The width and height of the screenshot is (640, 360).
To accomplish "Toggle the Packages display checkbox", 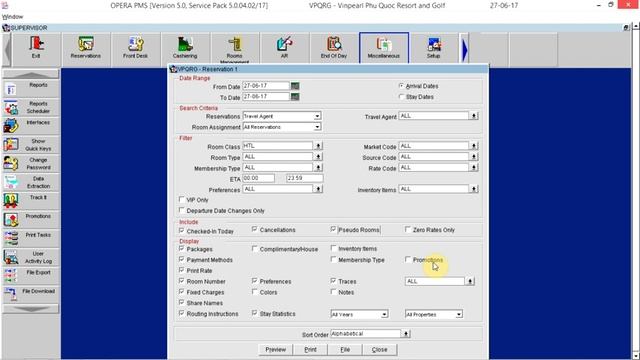I will tap(182, 249).
